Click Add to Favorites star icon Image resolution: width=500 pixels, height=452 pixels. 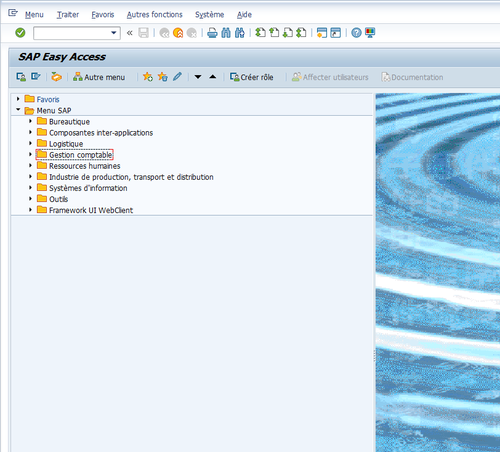[148, 77]
